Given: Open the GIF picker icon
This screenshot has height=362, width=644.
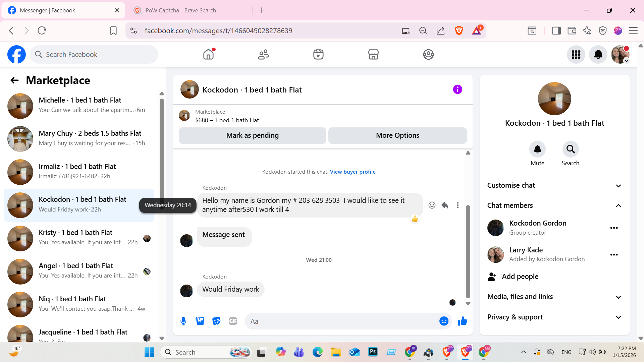Looking at the screenshot, I should click(233, 321).
